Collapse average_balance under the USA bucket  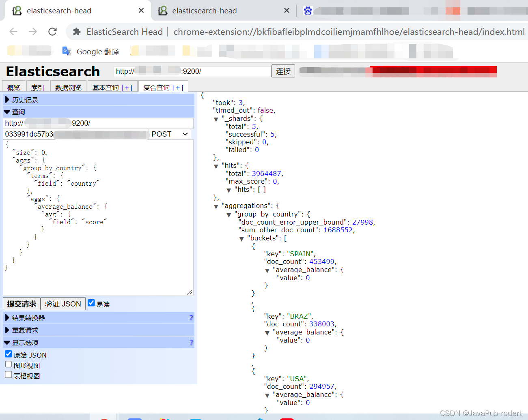pyautogui.click(x=267, y=395)
